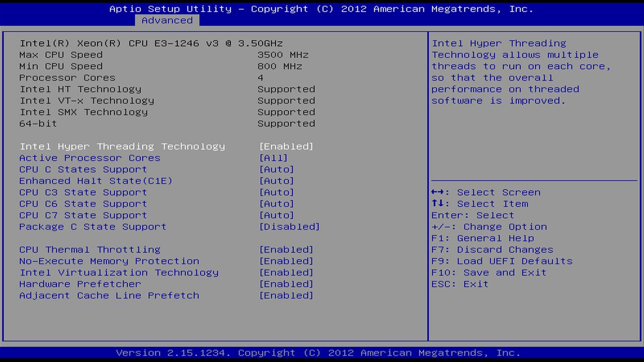Click the 800 MHz value

click(x=280, y=66)
